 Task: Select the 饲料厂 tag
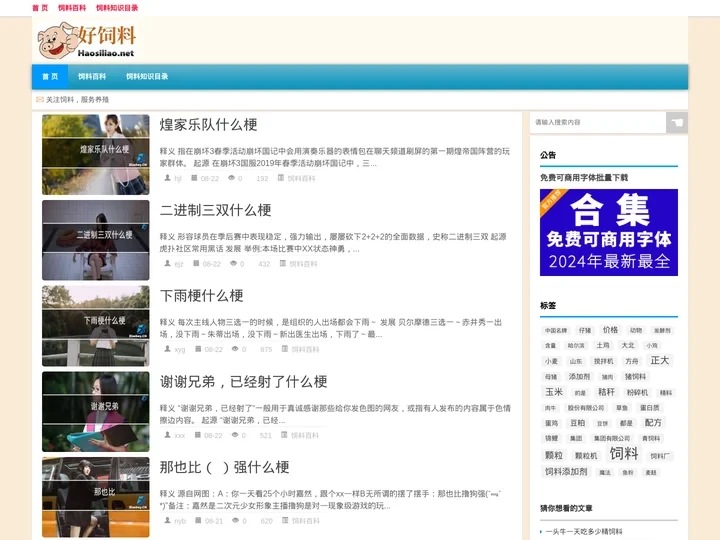(x=660, y=456)
